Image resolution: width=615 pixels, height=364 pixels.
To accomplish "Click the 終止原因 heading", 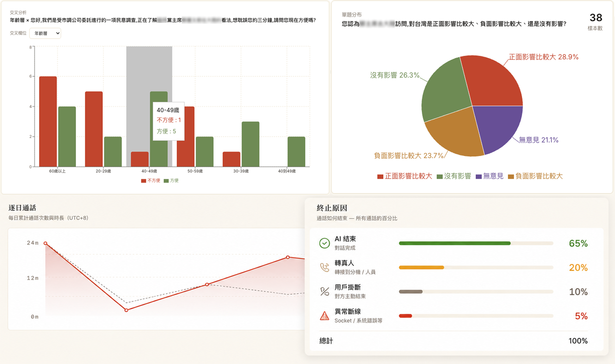I will tap(332, 208).
